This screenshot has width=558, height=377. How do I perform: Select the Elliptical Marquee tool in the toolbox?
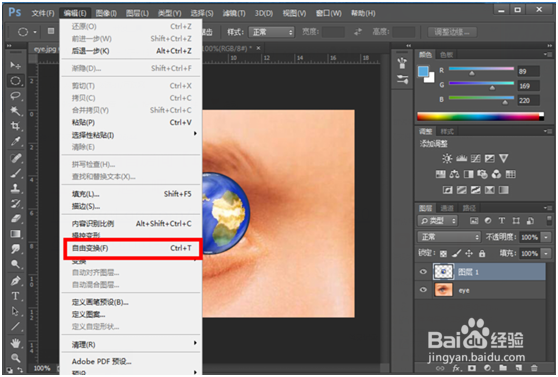pyautogui.click(x=15, y=80)
